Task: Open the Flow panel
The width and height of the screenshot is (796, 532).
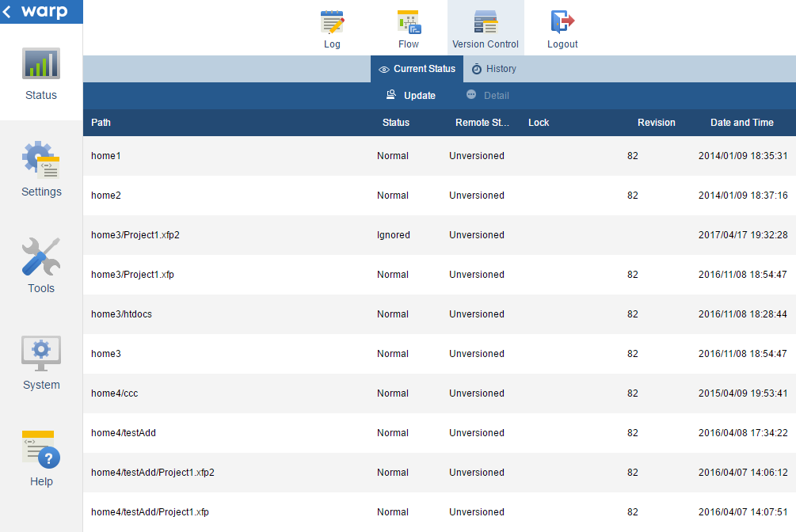Action: pyautogui.click(x=408, y=28)
